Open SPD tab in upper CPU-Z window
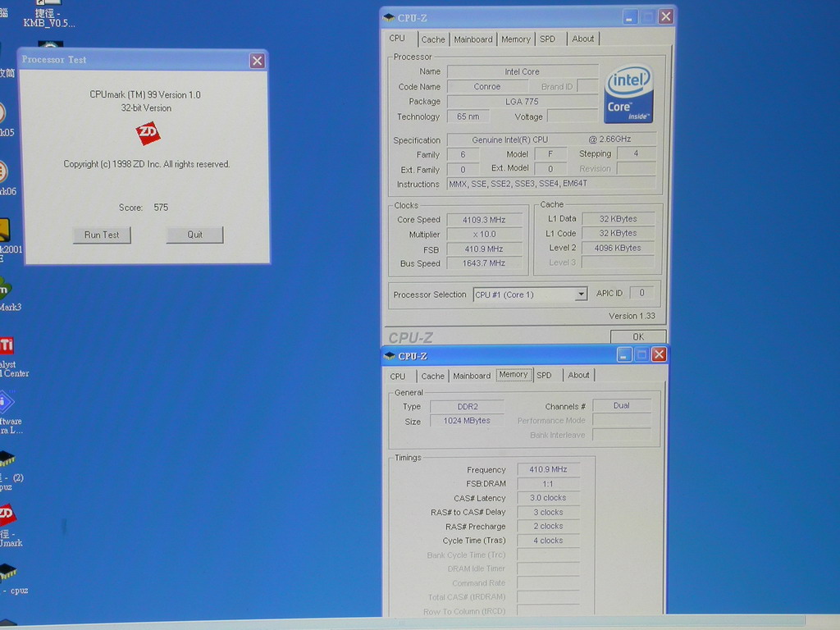The image size is (840, 630). click(x=547, y=39)
